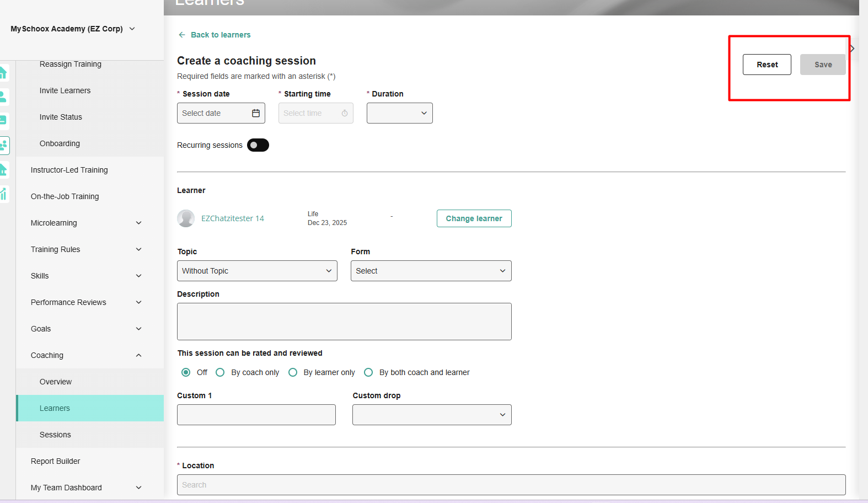Open the Onboarding menu item
Screen dimensions: 868x503
click(60, 143)
